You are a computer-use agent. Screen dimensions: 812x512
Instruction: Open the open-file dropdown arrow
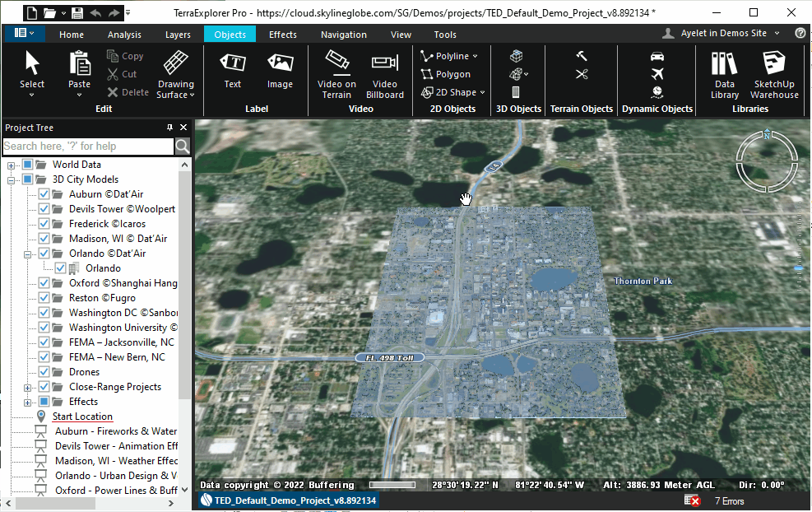coord(63,13)
